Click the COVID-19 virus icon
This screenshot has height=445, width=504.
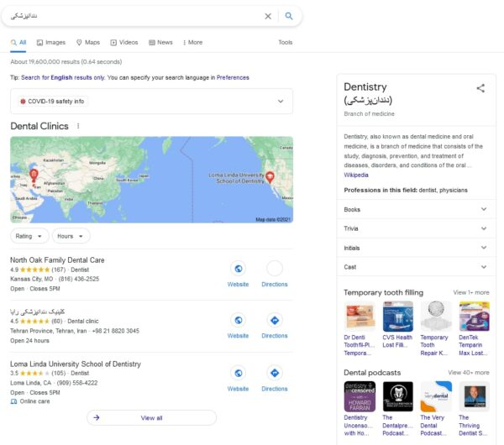(x=23, y=102)
